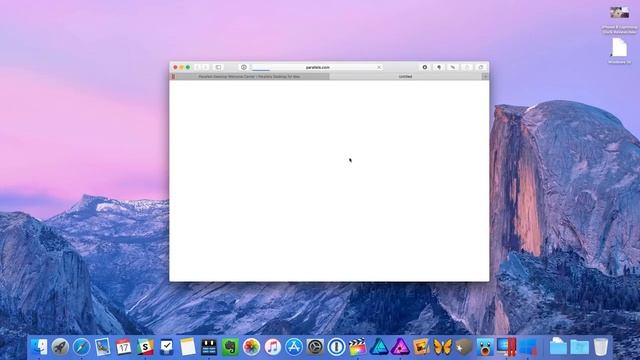Screen dimensions: 640x360
Task: Open the second folder stack in Dock
Action: (x=579, y=347)
